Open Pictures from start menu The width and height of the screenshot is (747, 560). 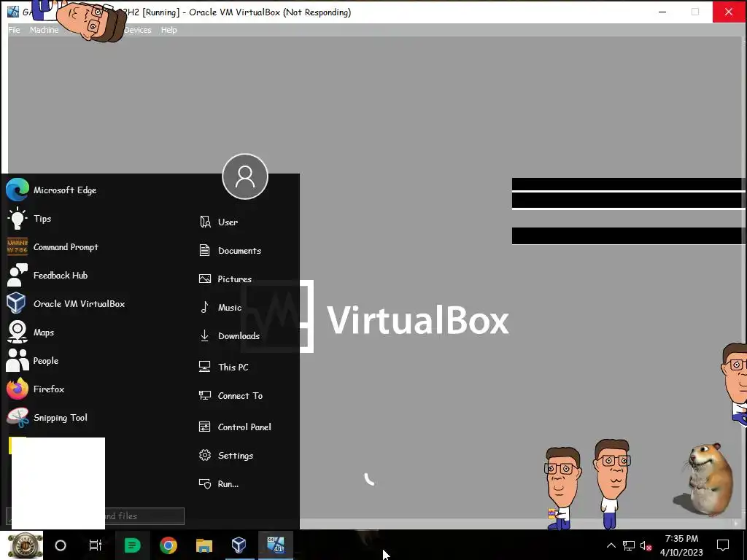(225, 279)
